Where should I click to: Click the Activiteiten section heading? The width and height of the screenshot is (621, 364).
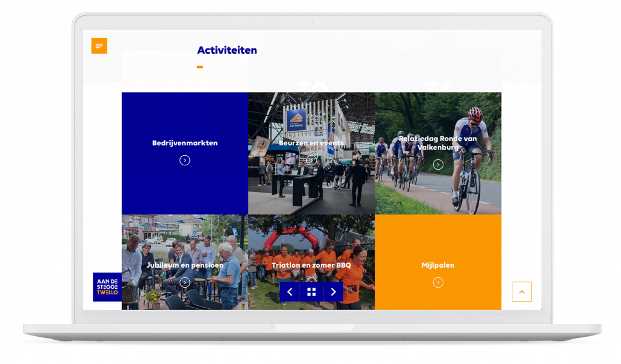[226, 50]
